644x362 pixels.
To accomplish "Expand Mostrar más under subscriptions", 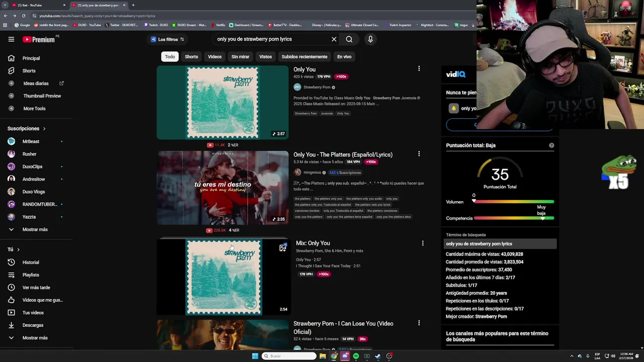I will pos(35,230).
